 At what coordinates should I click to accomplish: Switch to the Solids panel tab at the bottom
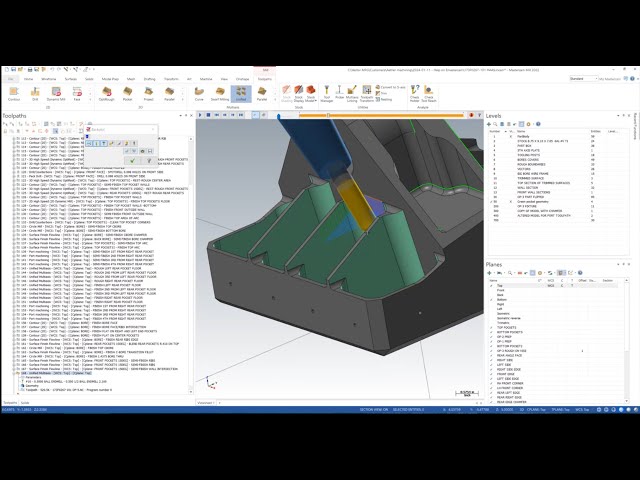(25, 403)
